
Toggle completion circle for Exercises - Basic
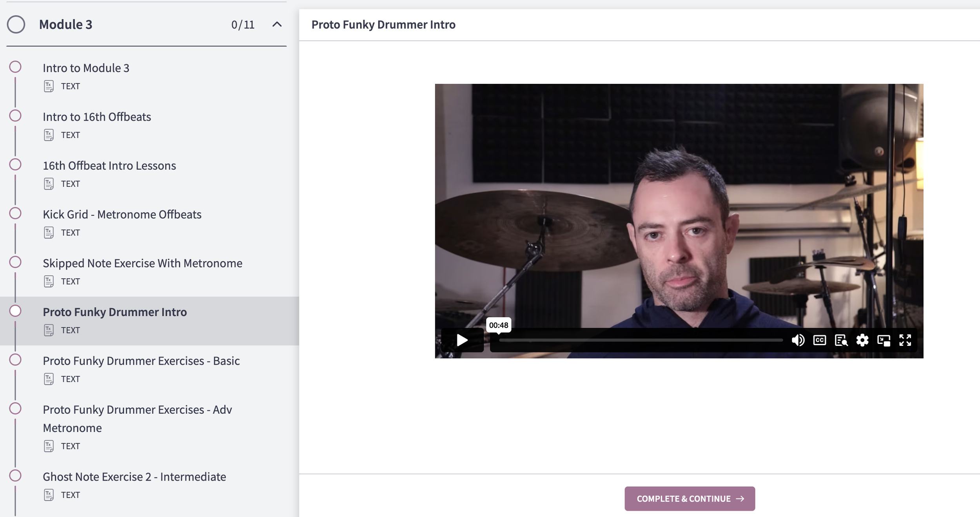15,360
